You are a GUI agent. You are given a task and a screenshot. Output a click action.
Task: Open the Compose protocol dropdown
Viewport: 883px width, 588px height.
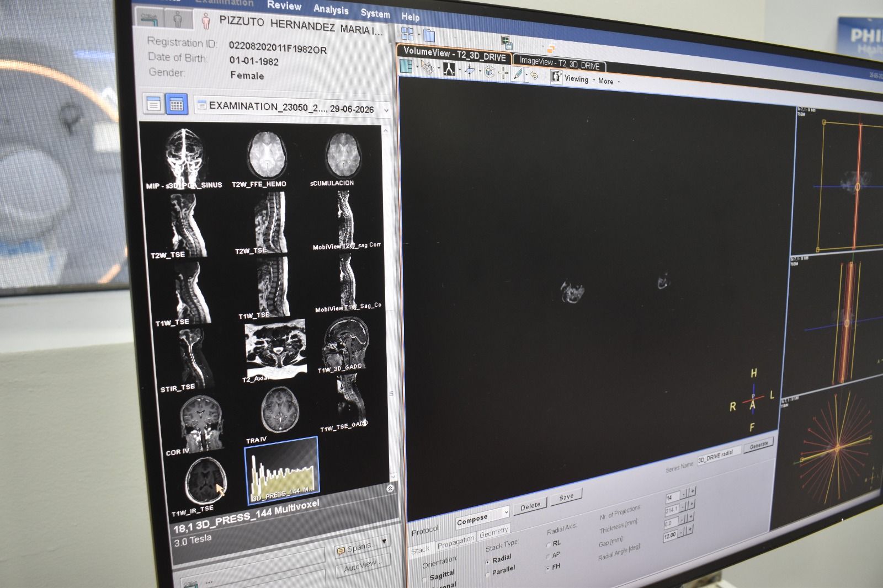tap(483, 518)
